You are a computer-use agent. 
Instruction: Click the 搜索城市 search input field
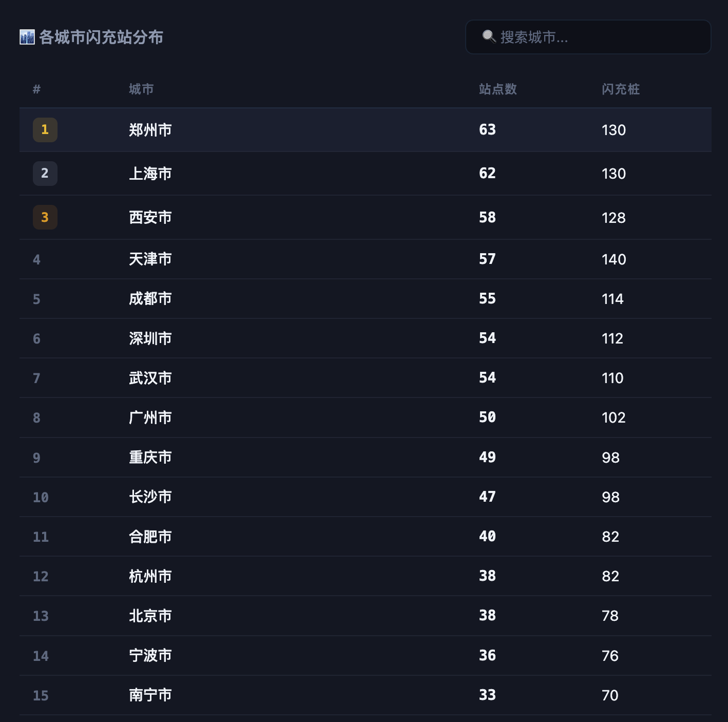(588, 36)
